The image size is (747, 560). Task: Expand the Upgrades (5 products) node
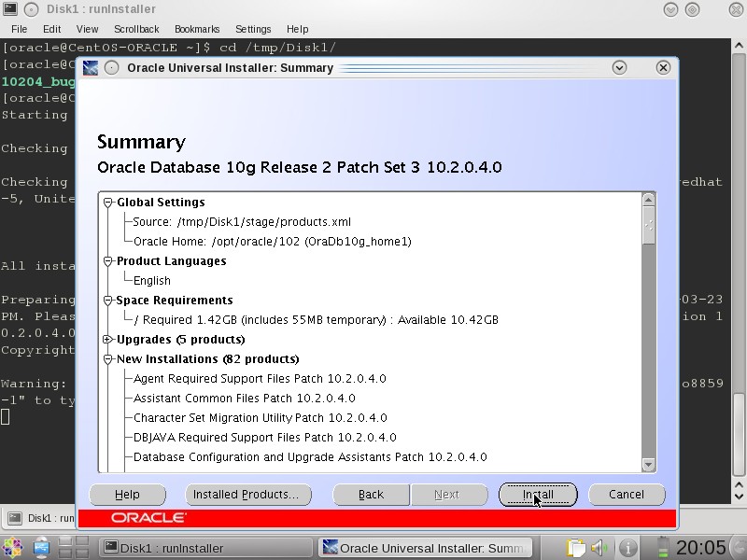[108, 340]
